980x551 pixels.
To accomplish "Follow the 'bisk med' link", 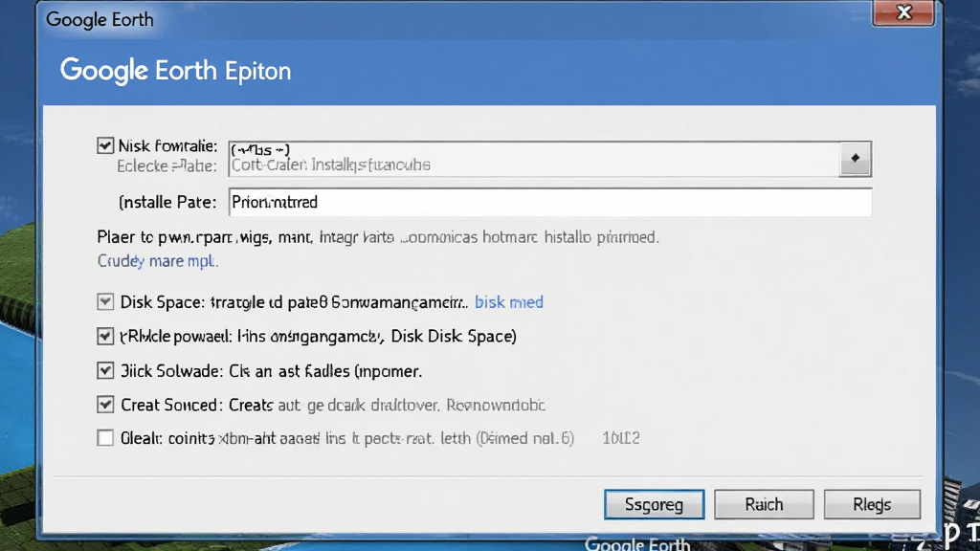I will [509, 302].
